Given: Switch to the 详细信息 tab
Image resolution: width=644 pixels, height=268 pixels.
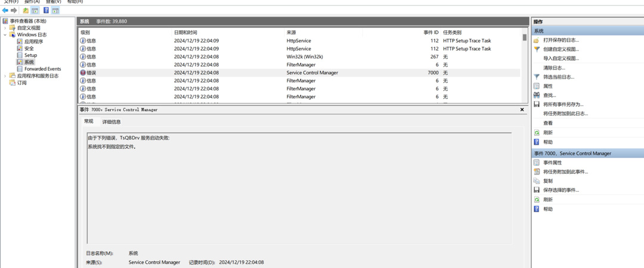Looking at the screenshot, I should point(112,122).
